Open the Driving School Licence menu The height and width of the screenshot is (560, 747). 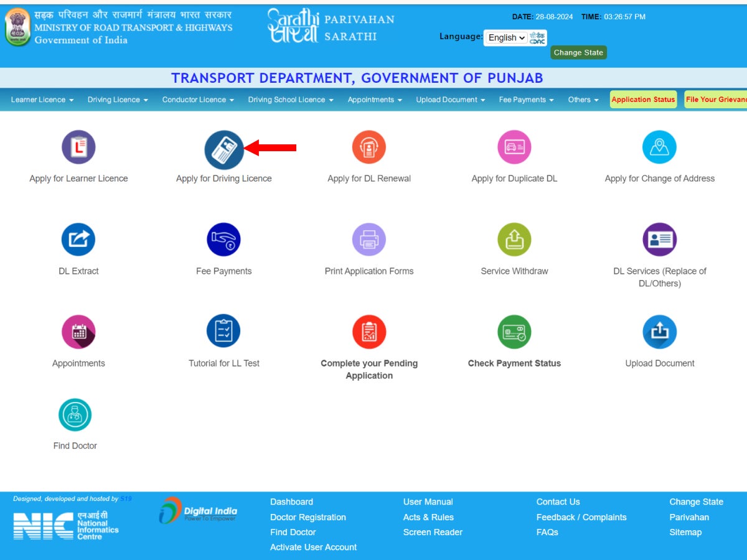pos(291,100)
